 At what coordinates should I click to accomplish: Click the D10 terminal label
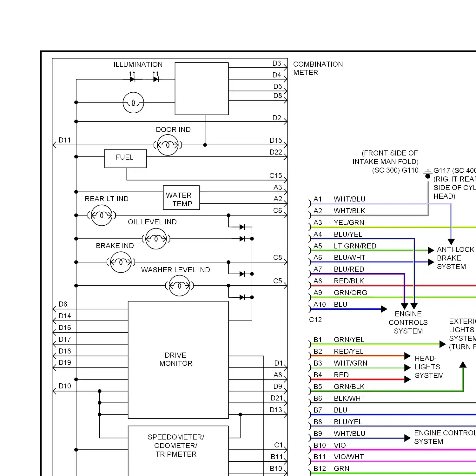click(65, 386)
